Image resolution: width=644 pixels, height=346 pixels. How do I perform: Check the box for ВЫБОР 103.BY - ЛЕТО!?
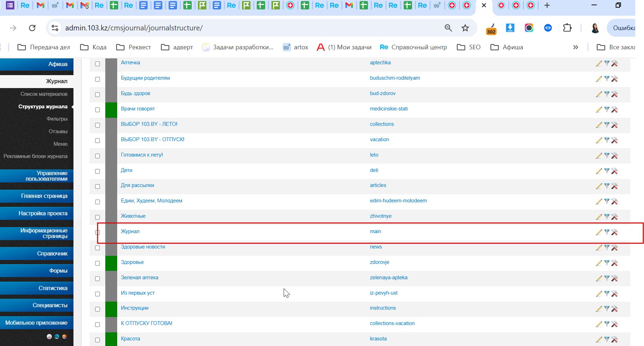[x=98, y=125]
